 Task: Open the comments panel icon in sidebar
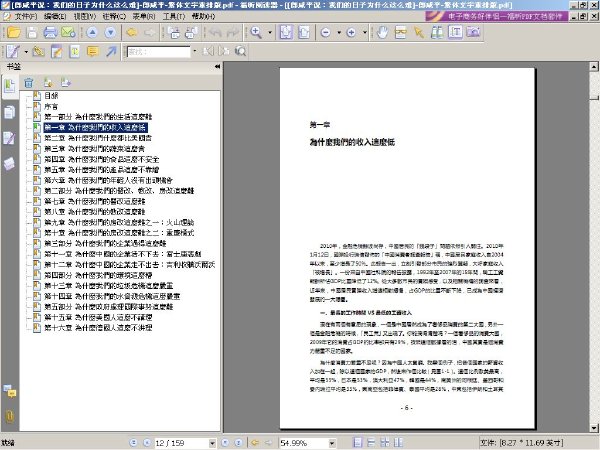point(10,391)
